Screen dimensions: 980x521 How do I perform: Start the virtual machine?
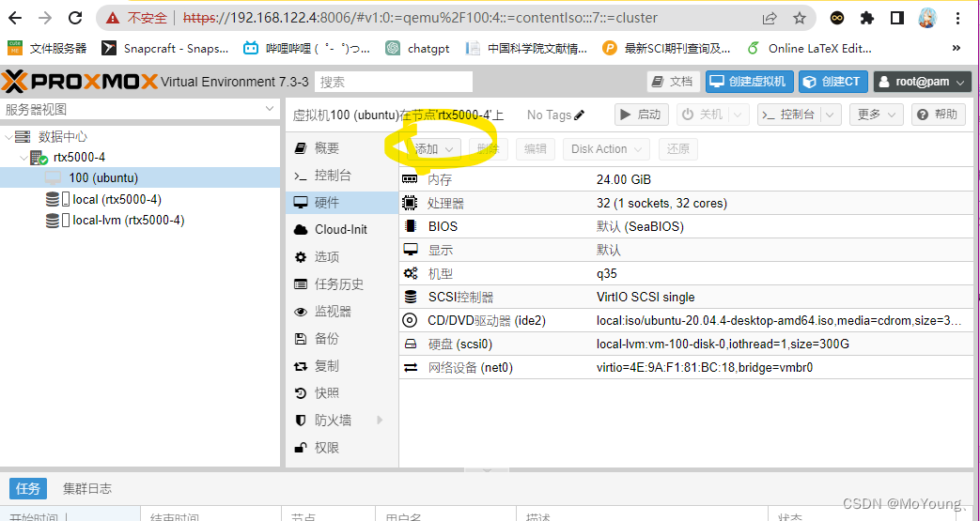[642, 115]
